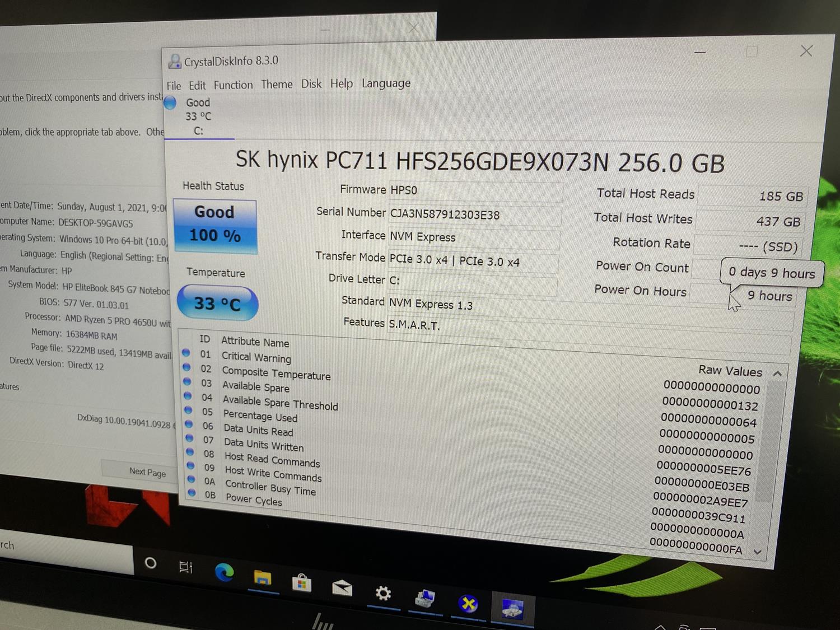This screenshot has width=840, height=630.
Task: Click the blue drive health circle icon
Action: (170, 102)
